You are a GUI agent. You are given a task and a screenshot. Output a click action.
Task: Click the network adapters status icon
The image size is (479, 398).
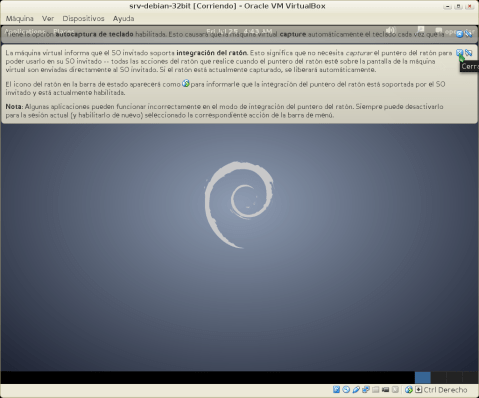[366, 389]
